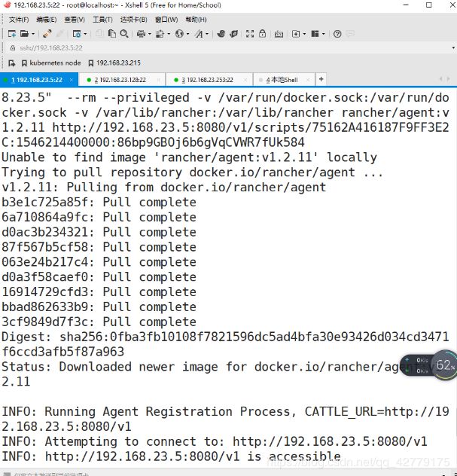Open the 查看(V) menu
Image resolution: width=457 pixels, height=476 pixels.
75,20
